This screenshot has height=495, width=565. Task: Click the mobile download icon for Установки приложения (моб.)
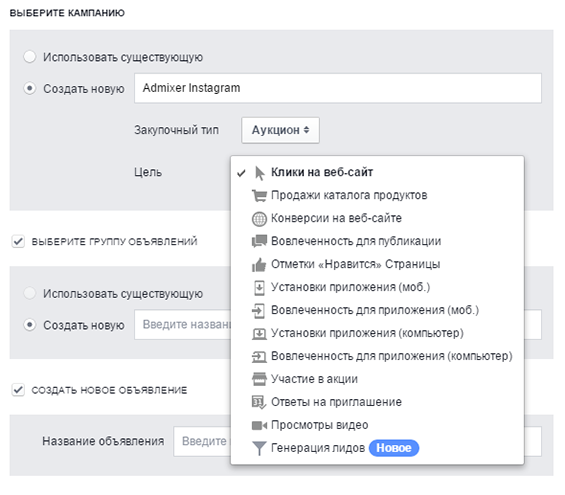click(x=259, y=288)
